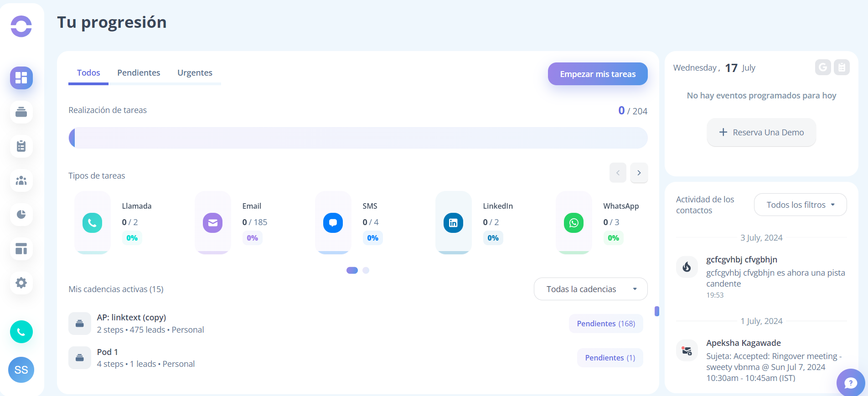Click Reserva Una Demo button
The image size is (868, 396).
[761, 132]
